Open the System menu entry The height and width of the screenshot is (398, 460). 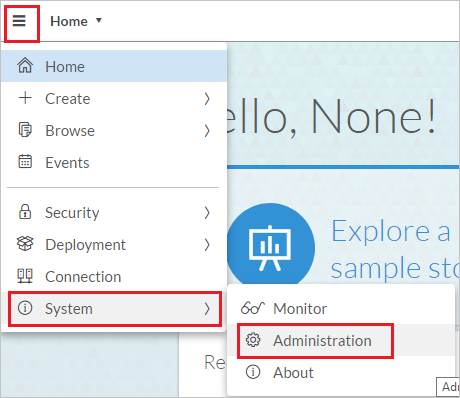[115, 308]
